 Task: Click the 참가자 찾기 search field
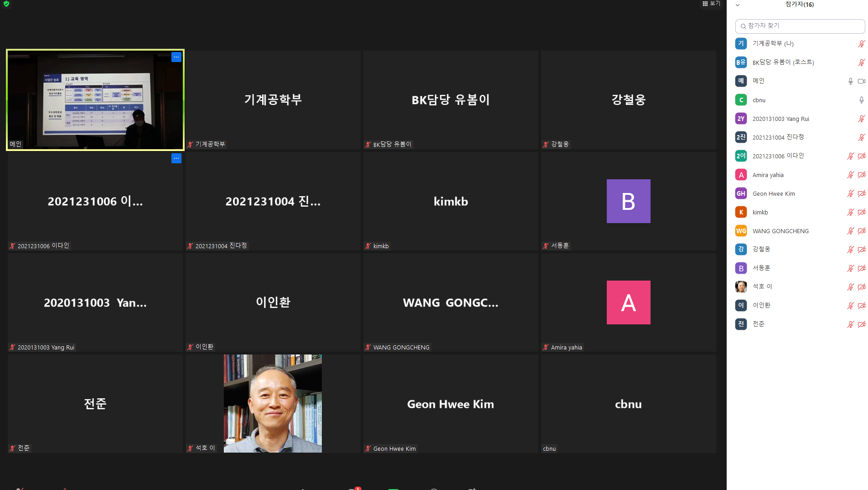click(x=800, y=26)
